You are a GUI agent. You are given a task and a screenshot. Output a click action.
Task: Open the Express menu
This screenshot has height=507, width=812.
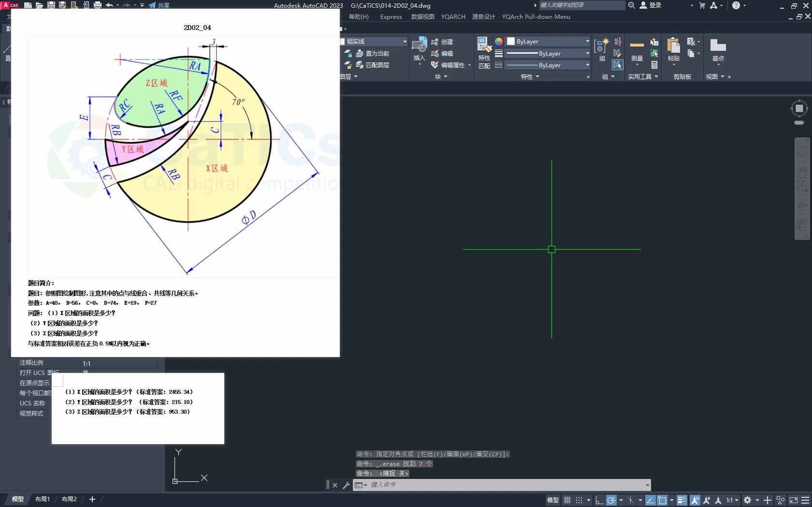(x=391, y=17)
